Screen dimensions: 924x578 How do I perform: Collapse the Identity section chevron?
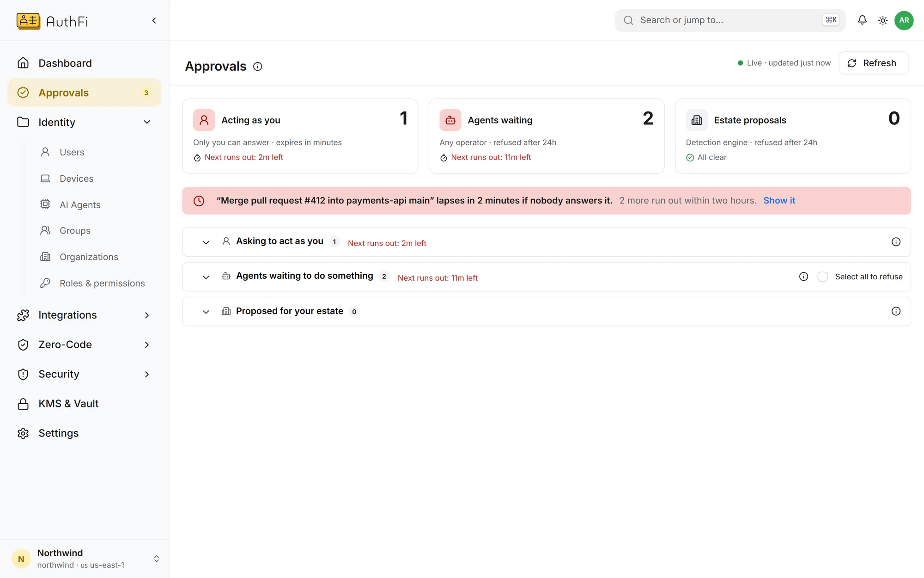(147, 122)
